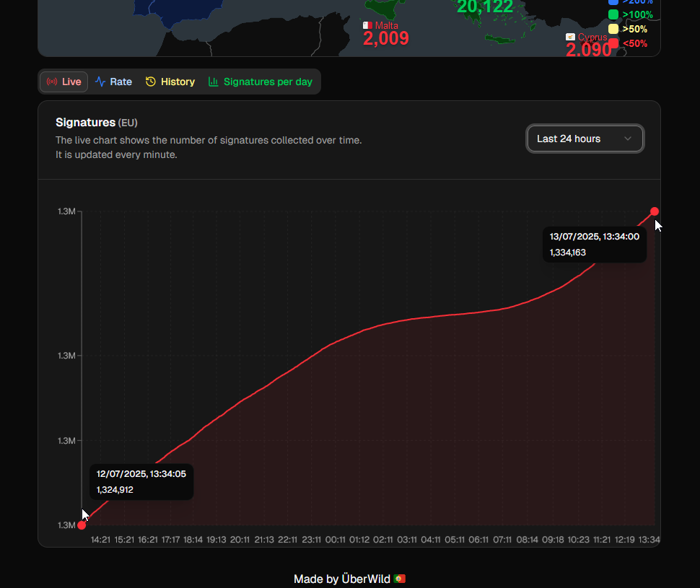Click the Cyprus flag icon on map
This screenshot has height=588, width=700.
[x=570, y=37]
